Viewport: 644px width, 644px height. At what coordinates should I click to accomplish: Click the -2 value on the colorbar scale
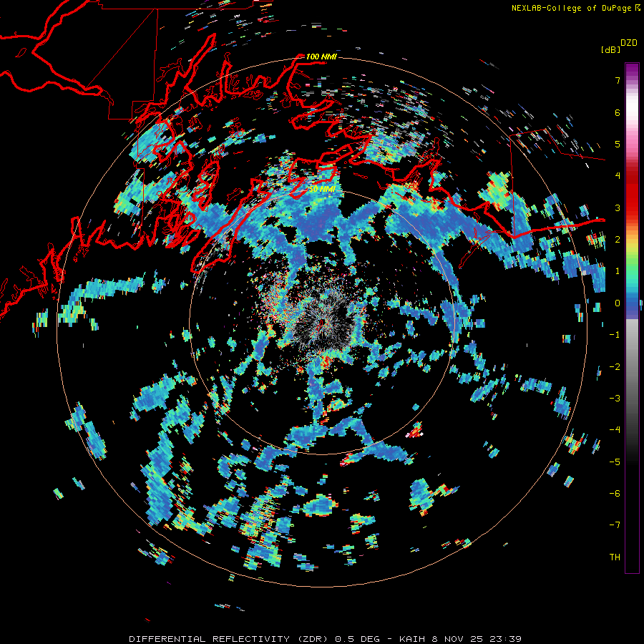tap(615, 366)
